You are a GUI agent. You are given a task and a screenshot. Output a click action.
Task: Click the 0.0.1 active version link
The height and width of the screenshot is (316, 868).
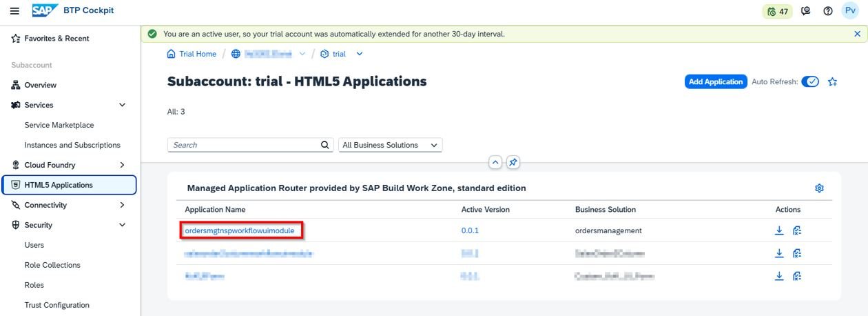click(x=470, y=230)
